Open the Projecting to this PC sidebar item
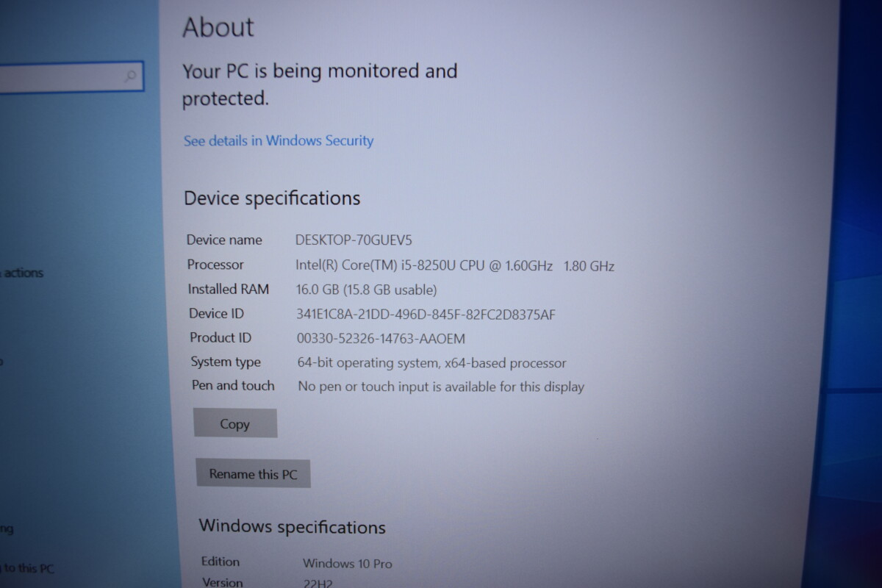Screen dimensions: 882x588 27,568
